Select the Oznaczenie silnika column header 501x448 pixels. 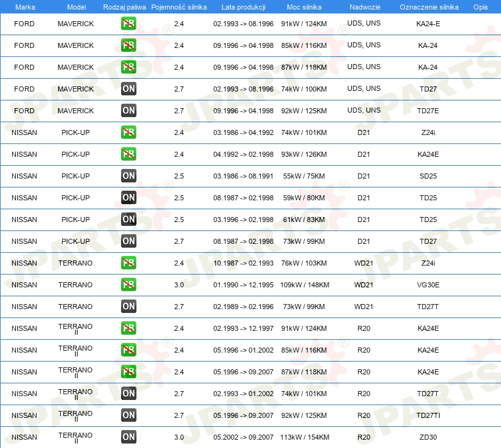[429, 7]
